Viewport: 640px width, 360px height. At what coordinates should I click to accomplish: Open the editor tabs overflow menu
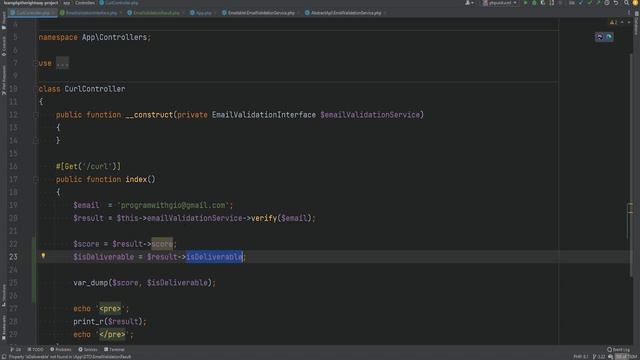628,13
